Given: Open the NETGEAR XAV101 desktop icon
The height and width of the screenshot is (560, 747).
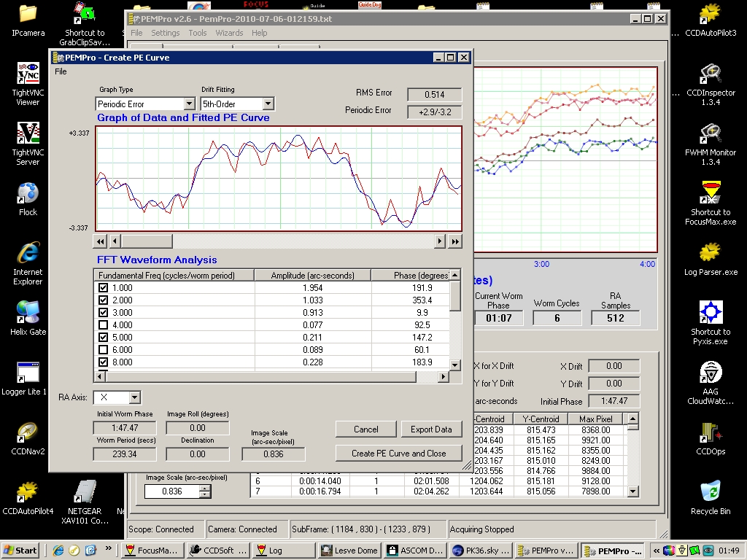Looking at the screenshot, I should pyautogui.click(x=85, y=492).
